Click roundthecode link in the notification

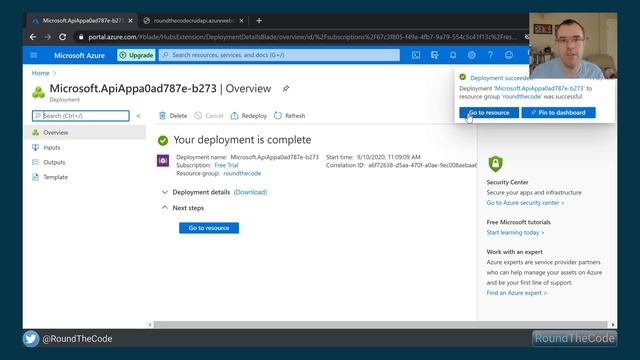[x=522, y=97]
